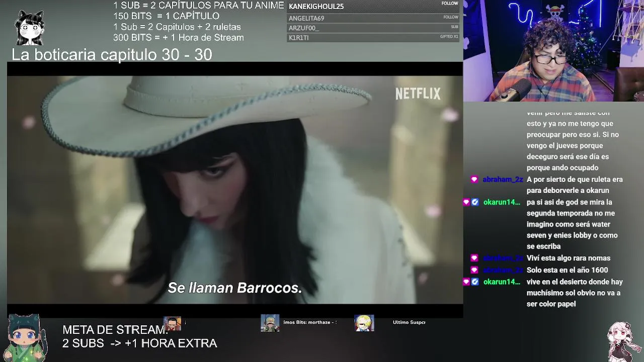The width and height of the screenshot is (644, 362).
Task: Click the NETFLIX logo in the video
Action: (418, 94)
